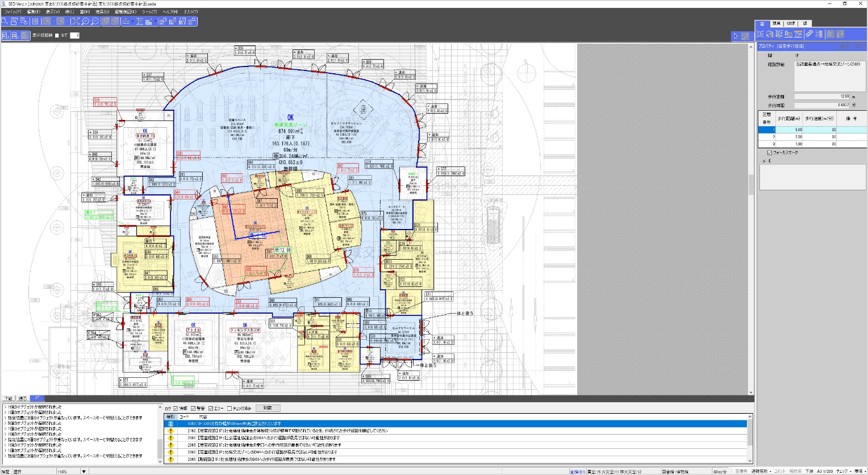Viewport: 868px width, 475px height.
Task: Select the arrow pointer tool
Action: (x=736, y=36)
